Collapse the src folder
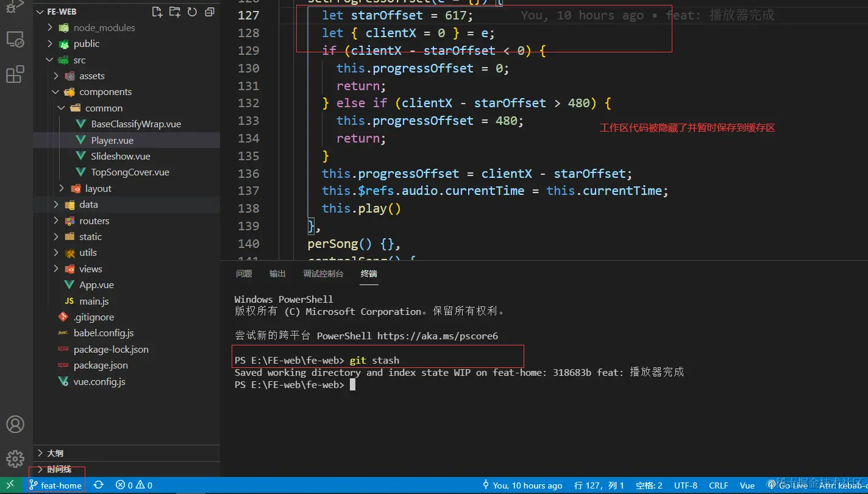 point(51,60)
